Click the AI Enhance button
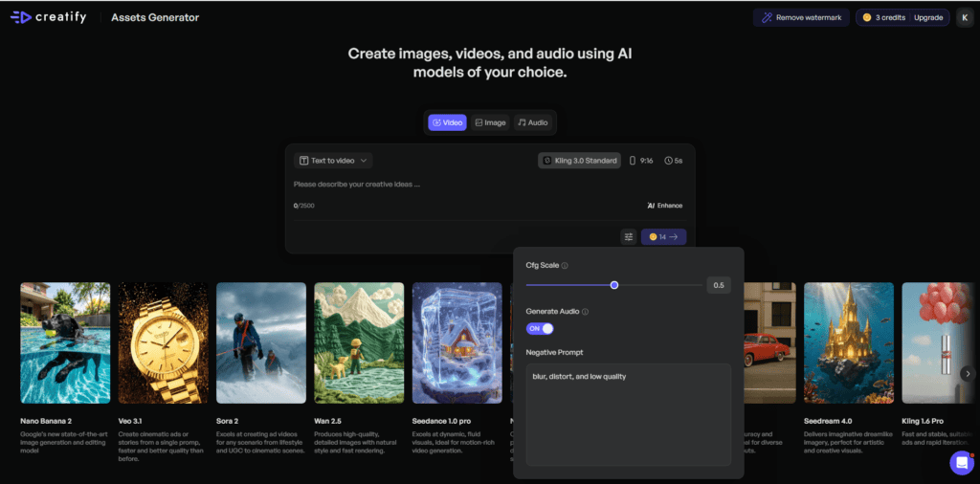 [664, 206]
